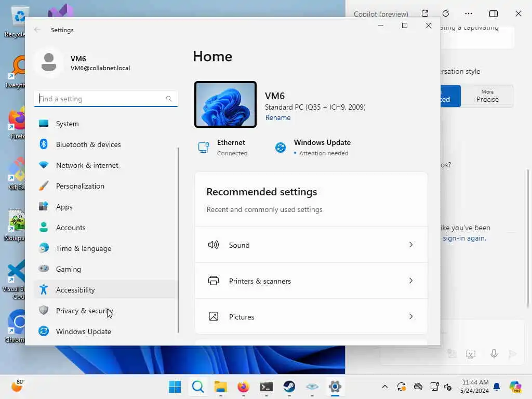The height and width of the screenshot is (399, 532).
Task: Click the desktop wallpaper thumbnail
Action: (x=225, y=104)
